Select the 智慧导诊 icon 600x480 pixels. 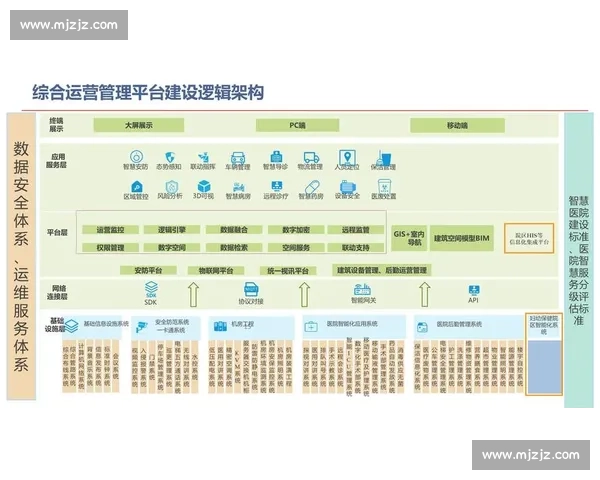(276, 156)
